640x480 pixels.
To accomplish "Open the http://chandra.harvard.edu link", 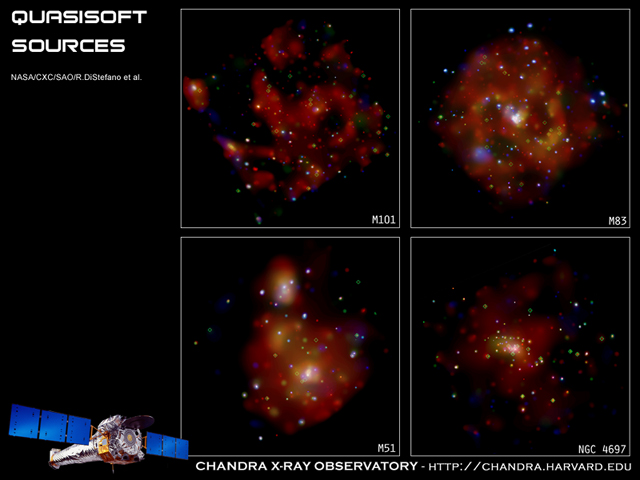I will point(529,467).
